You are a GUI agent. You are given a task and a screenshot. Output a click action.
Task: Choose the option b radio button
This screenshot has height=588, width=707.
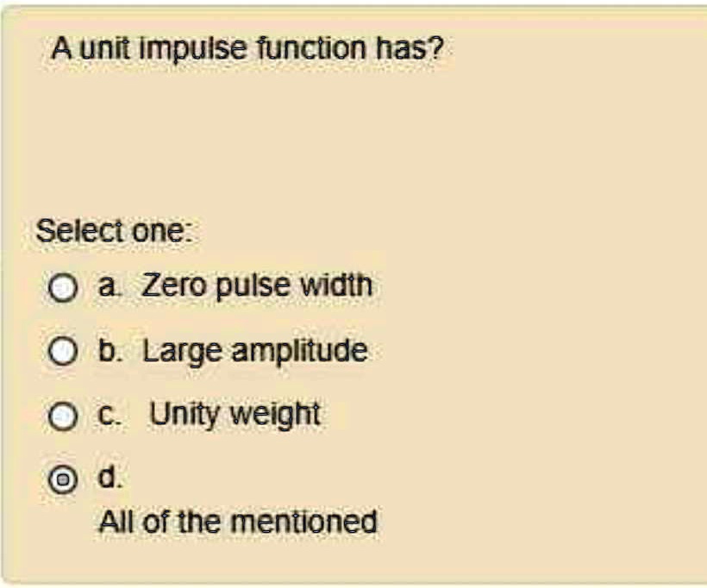(x=60, y=352)
